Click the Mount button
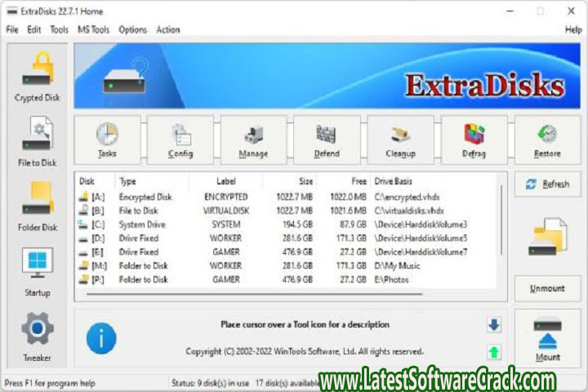Image resolution: width=588 pixels, height=392 pixels. point(547,336)
